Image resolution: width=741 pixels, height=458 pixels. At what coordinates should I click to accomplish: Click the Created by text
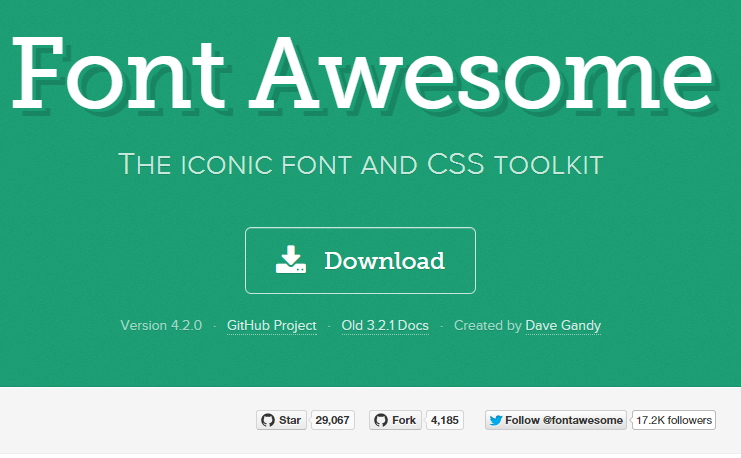[488, 326]
